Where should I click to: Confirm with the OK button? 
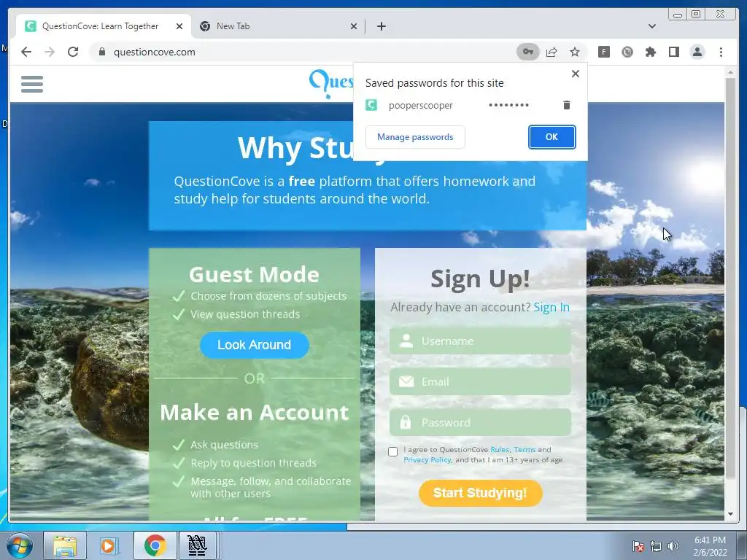point(551,137)
